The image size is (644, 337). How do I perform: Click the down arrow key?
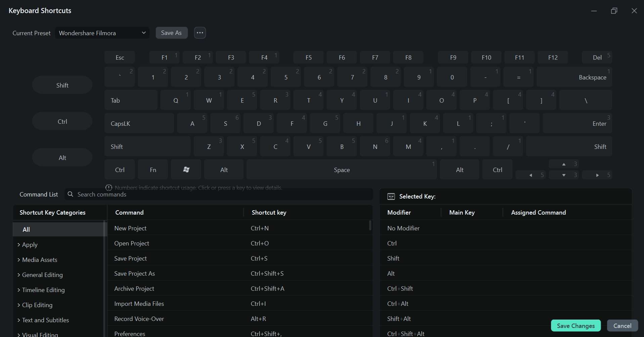pos(564,175)
